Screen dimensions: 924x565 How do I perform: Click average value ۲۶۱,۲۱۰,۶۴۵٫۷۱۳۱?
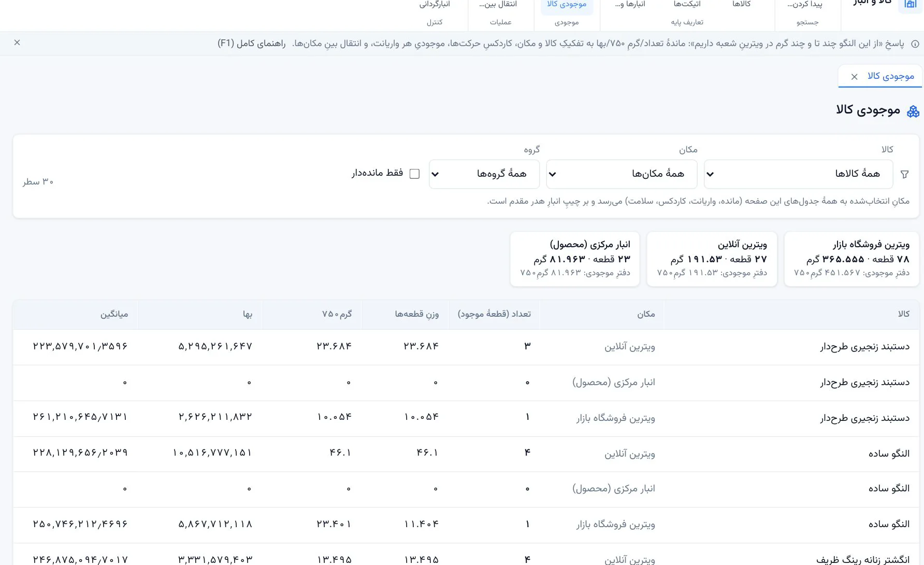[80, 417]
